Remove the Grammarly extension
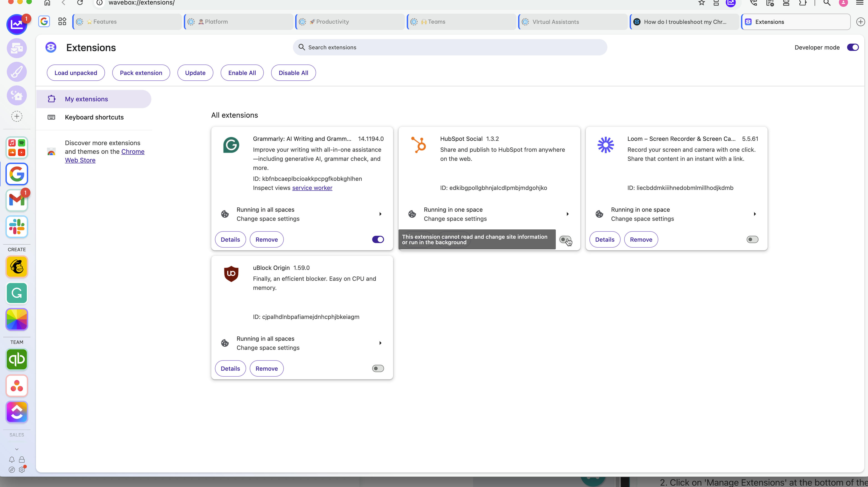Screen dimensions: 868x487 (267, 239)
